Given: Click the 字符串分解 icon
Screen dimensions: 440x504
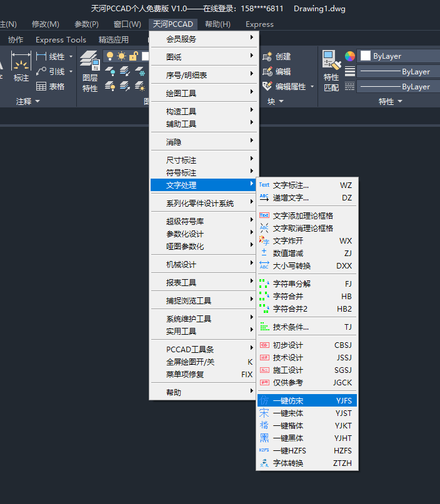Looking at the screenshot, I should coord(264,284).
